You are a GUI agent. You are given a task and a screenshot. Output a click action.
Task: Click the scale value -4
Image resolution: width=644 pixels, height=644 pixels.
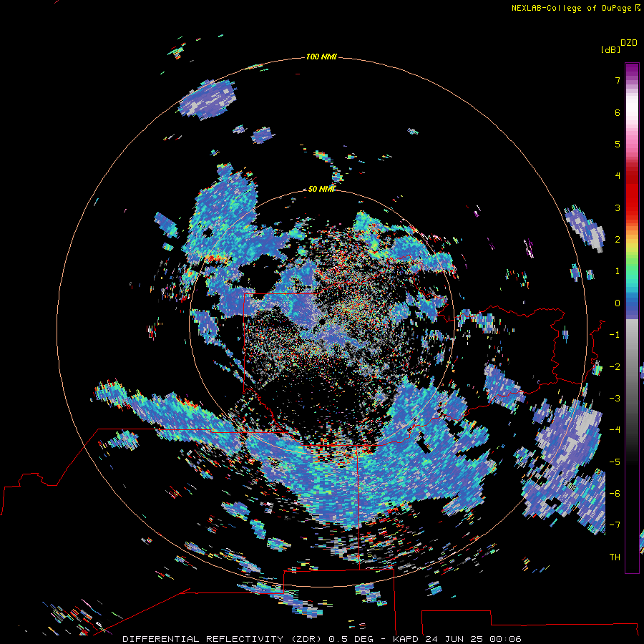(x=615, y=430)
